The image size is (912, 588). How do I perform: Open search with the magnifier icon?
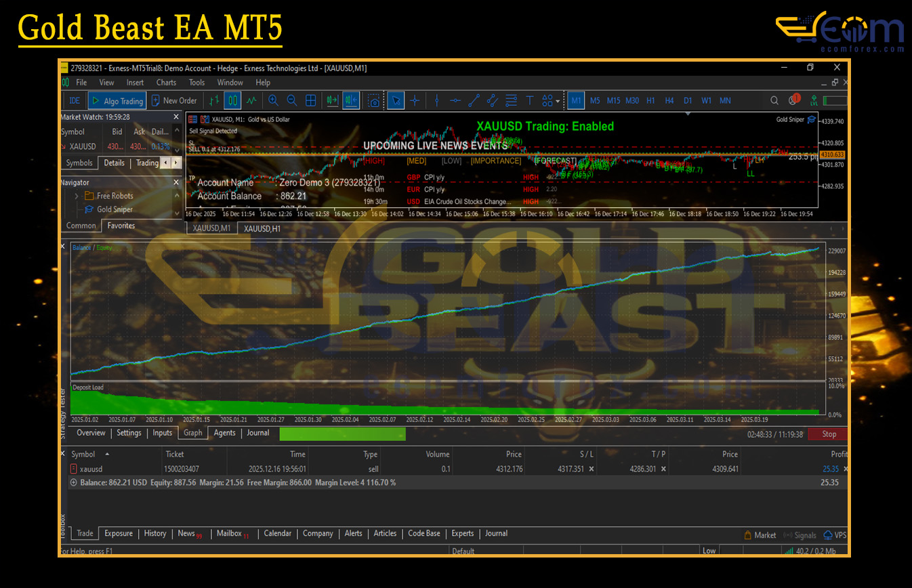click(x=774, y=101)
